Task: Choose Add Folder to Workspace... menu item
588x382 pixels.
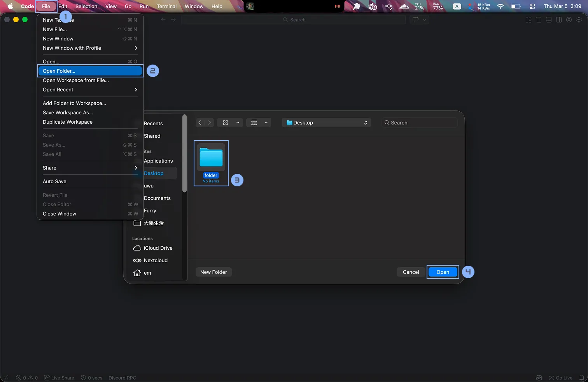Action: coord(74,103)
